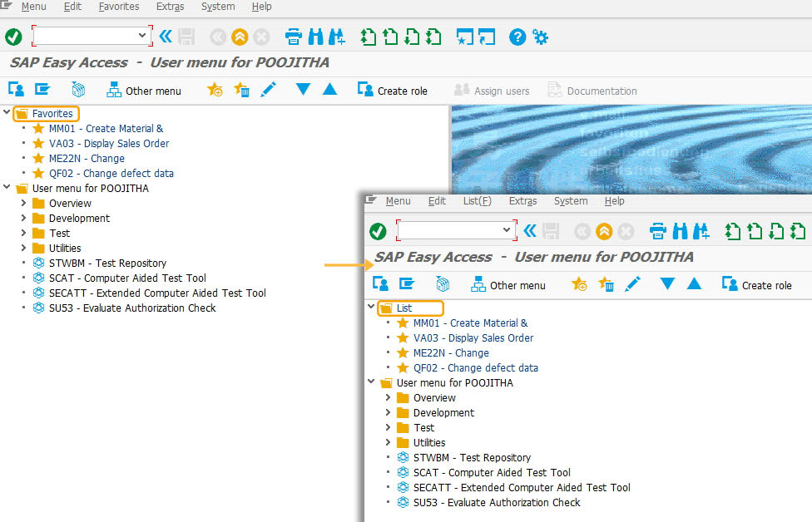Go to last page in back window toolbar

(x=433, y=37)
